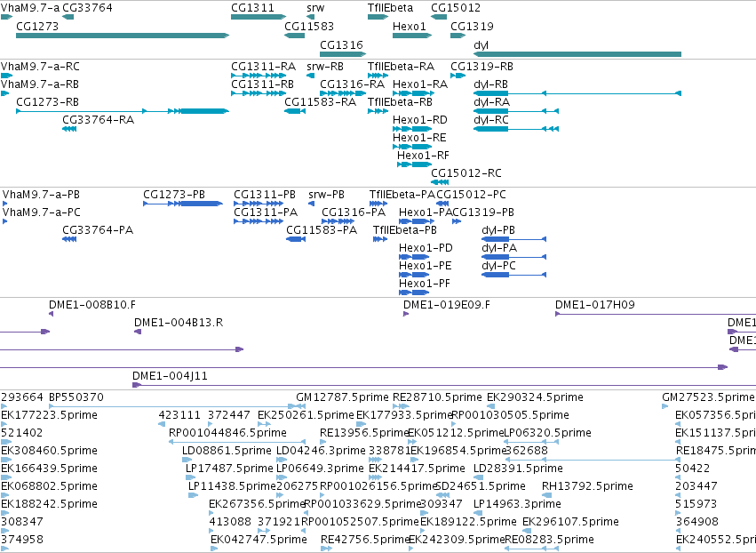Screen dimensions: 756x553
Task: Click the EK250261.5prime EST label
Action: 306,415
